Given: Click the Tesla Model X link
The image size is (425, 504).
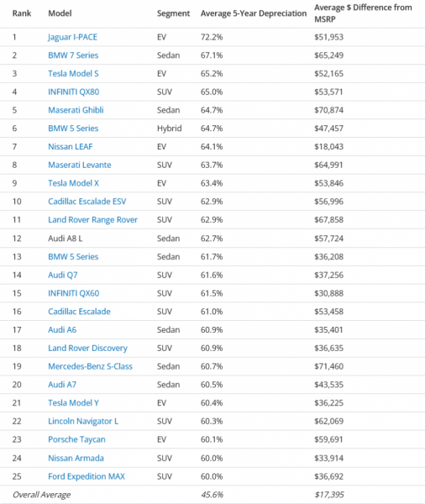Looking at the screenshot, I should pos(74,183).
